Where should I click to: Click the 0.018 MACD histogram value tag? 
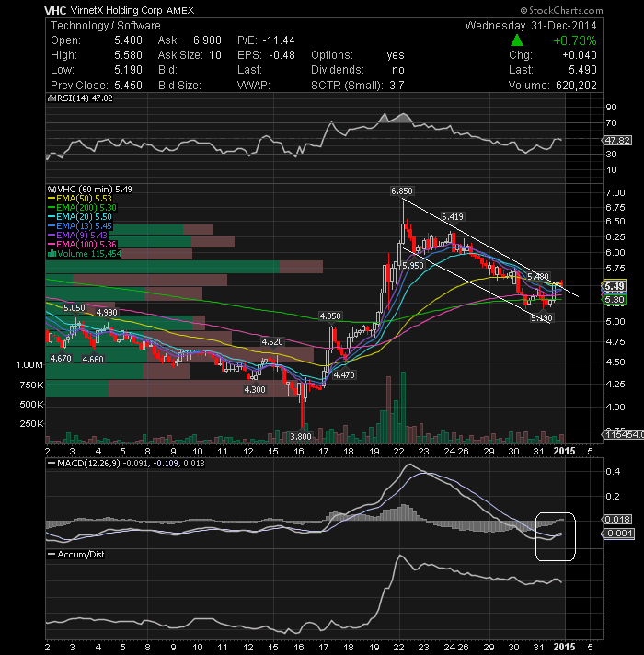(x=617, y=519)
